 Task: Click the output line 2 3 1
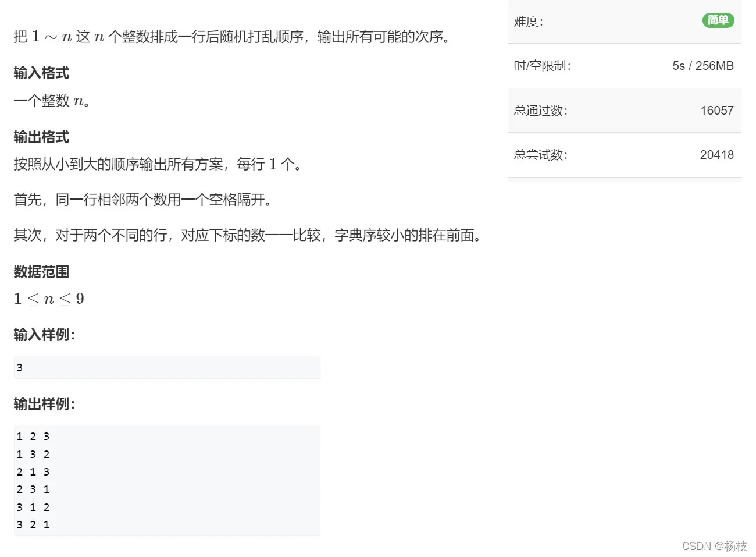pyautogui.click(x=33, y=489)
